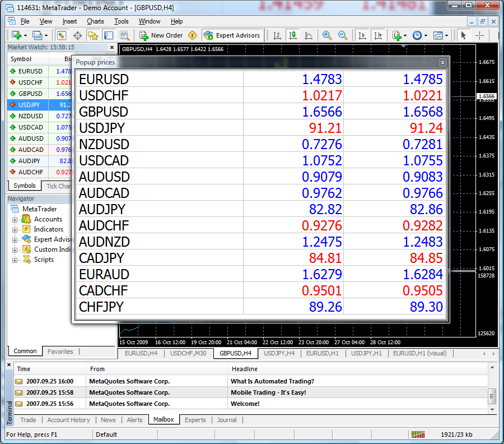Expand the Indicators tree node
This screenshot has width=504, height=444.
(x=15, y=230)
